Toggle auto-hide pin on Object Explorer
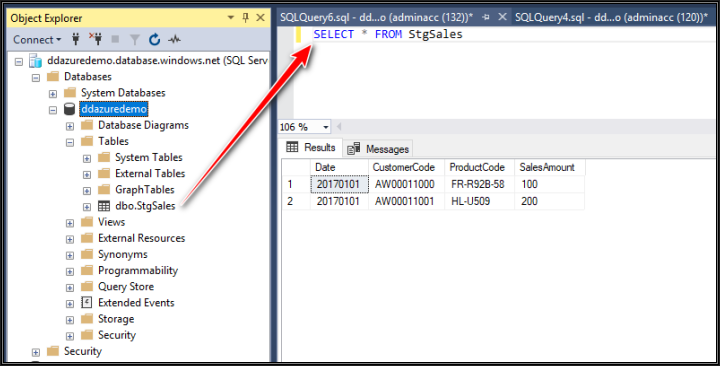This screenshot has height=366, width=720. coord(245,18)
